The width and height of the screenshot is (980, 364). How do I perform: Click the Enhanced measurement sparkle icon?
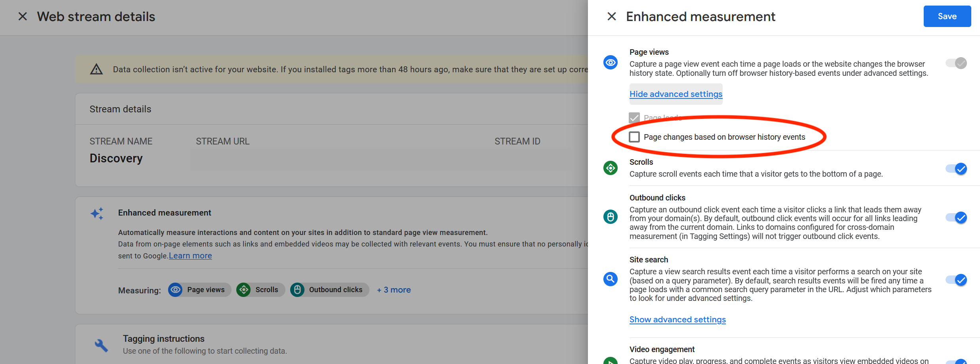[x=97, y=214]
